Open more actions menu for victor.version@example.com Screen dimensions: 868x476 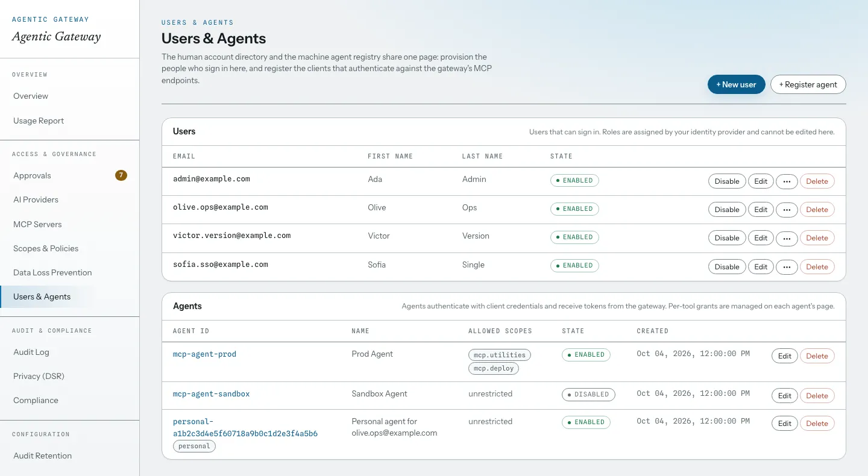coord(787,238)
